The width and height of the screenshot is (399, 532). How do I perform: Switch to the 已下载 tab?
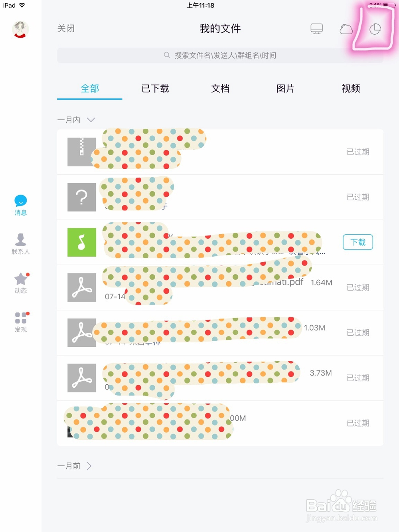(x=154, y=89)
